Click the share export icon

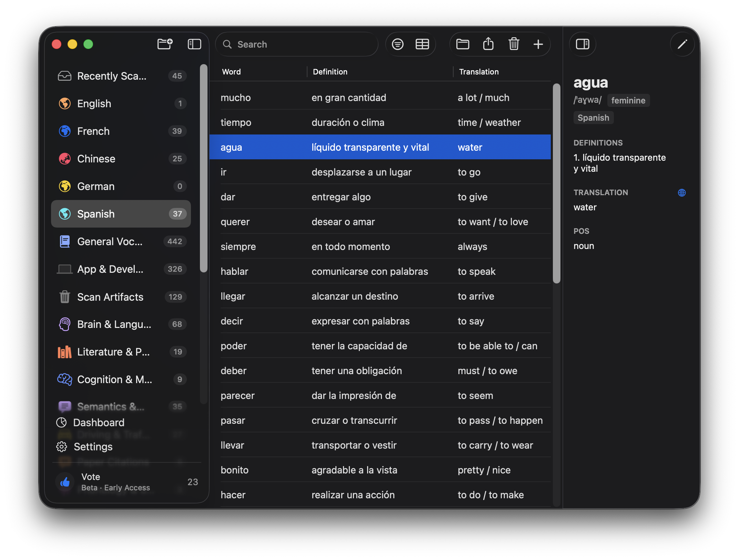point(488,44)
